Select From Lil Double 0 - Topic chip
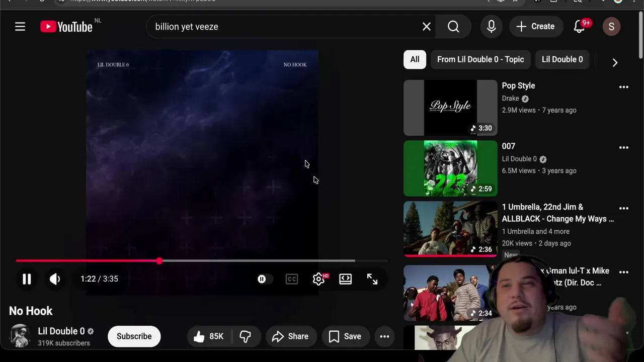The width and height of the screenshot is (644, 362). point(480,59)
